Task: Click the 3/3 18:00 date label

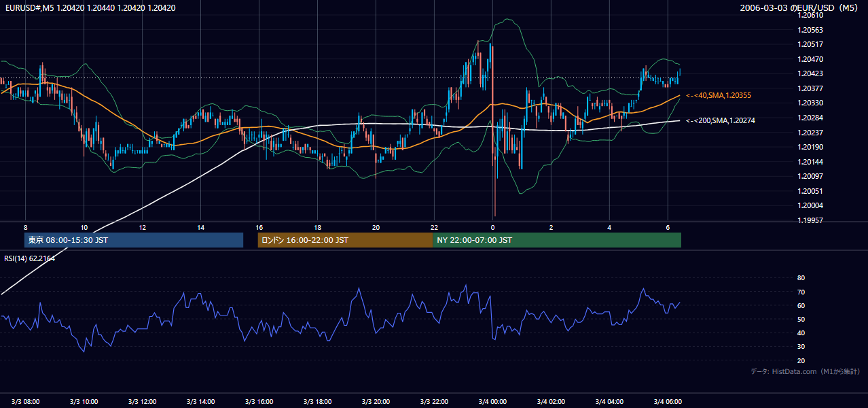Action: click(x=317, y=401)
